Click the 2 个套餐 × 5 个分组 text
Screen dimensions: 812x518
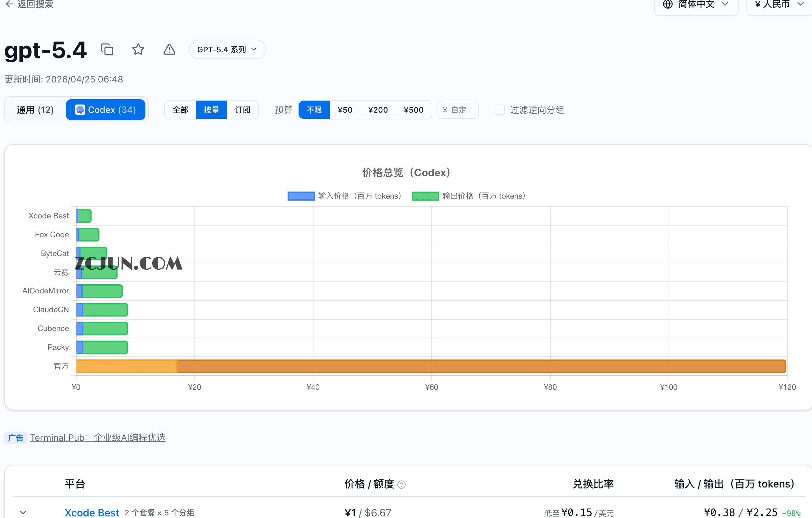[x=159, y=513]
